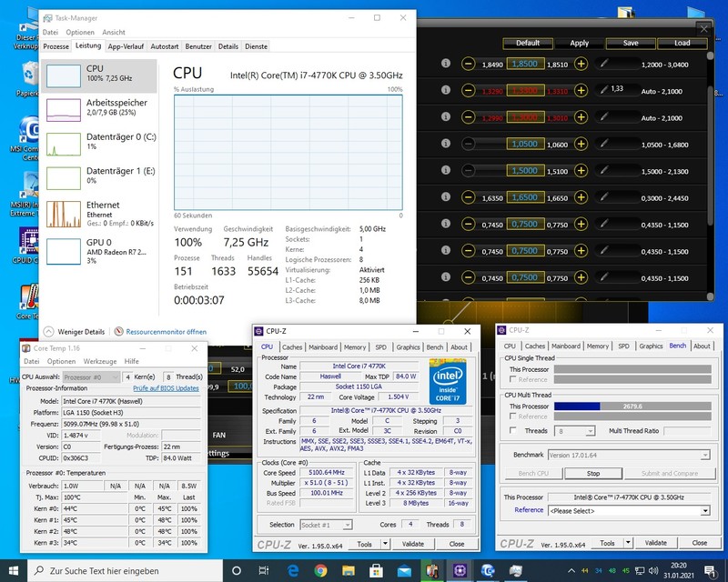Open the Threads count dropdown in Bench

pyautogui.click(x=575, y=431)
